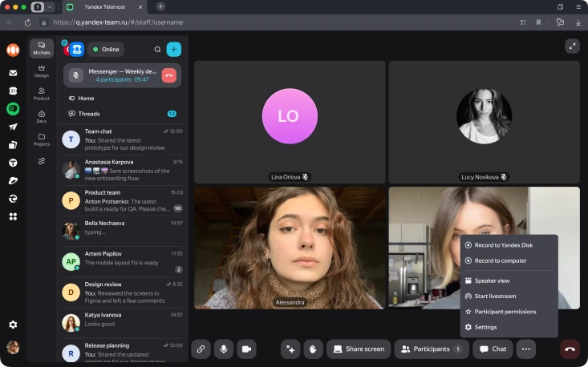Open the Team chat conversation
Viewport: 588px width, 367px height.
pos(122,139)
